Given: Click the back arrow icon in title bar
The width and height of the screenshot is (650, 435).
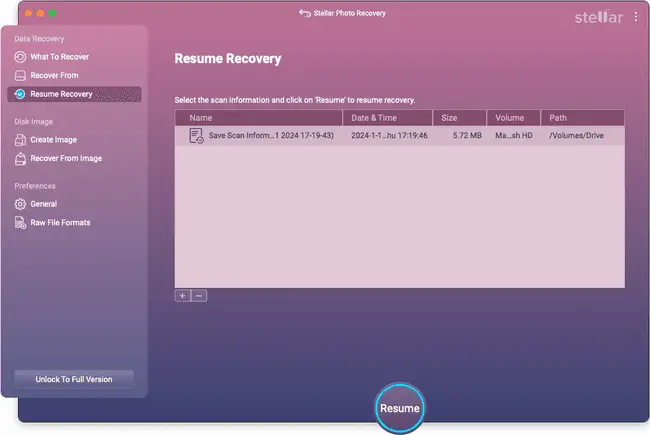Looking at the screenshot, I should (x=305, y=13).
